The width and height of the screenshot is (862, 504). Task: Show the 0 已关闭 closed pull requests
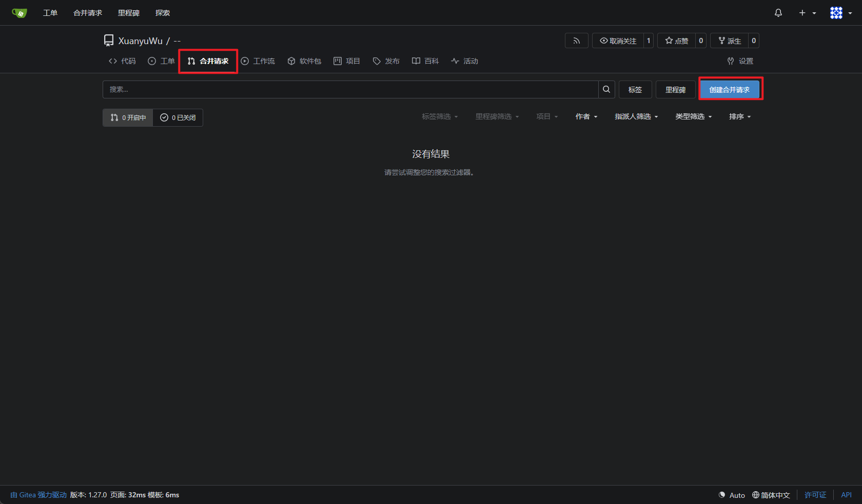pos(178,117)
